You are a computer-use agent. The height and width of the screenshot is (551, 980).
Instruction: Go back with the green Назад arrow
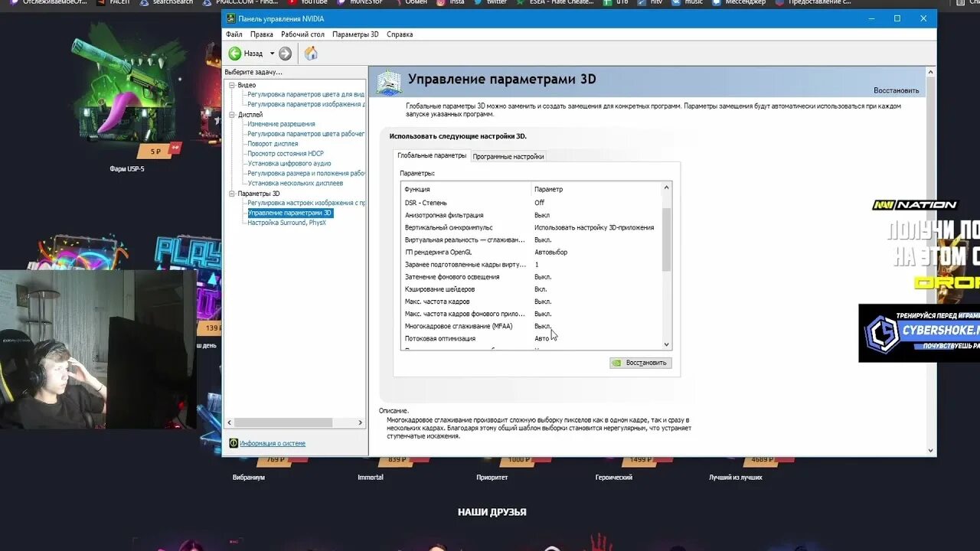[235, 54]
